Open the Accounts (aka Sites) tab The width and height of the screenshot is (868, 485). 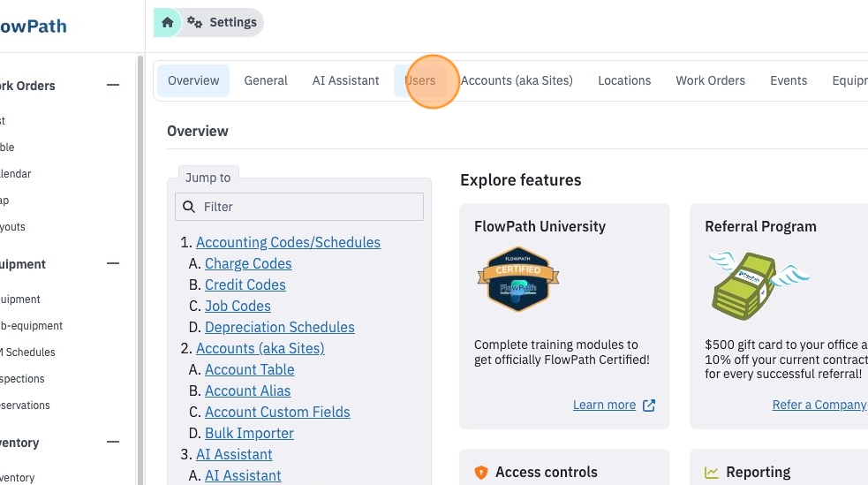click(517, 81)
